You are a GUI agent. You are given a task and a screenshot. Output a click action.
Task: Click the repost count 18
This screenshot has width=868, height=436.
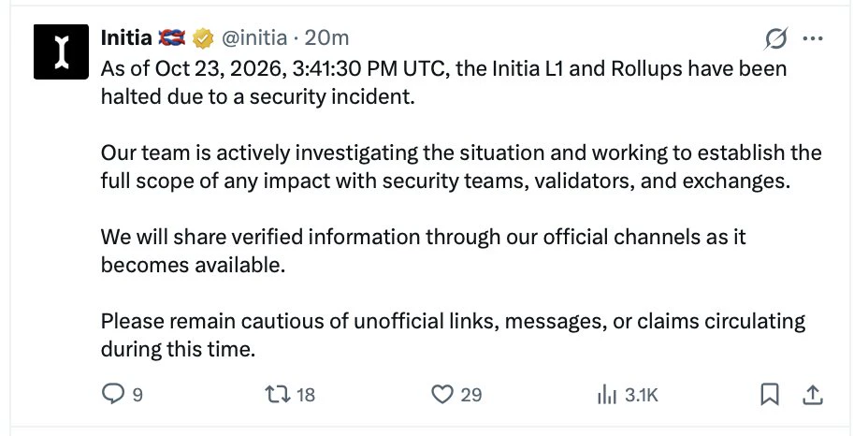306,395
